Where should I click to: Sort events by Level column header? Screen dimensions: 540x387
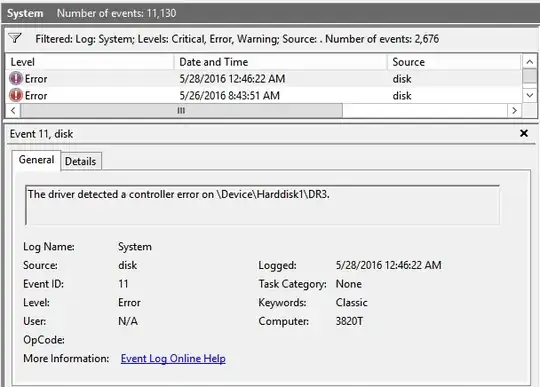[90, 62]
